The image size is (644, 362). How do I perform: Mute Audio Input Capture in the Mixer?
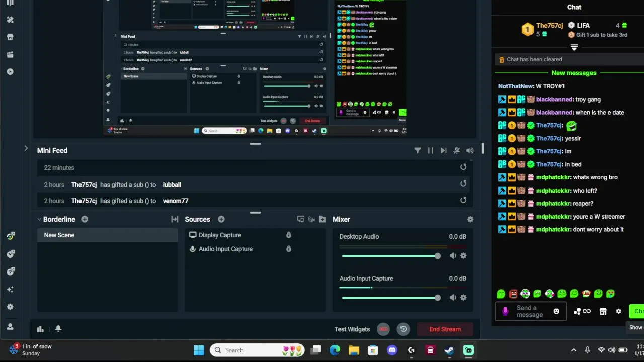tap(453, 298)
